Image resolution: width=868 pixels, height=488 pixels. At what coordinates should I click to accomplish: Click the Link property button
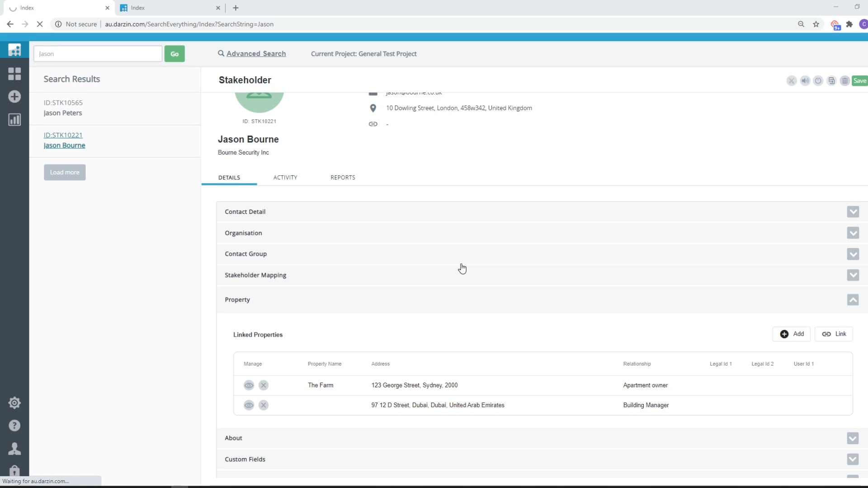click(x=834, y=334)
